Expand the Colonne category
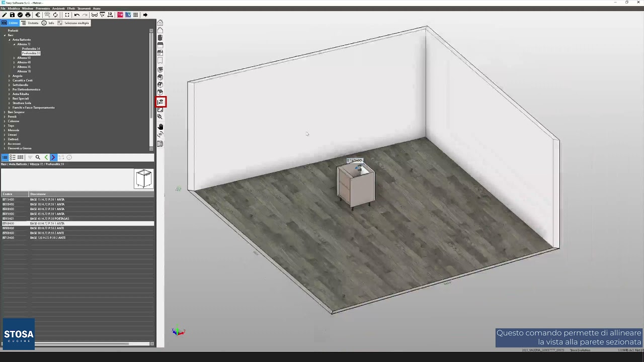 coord(5,121)
